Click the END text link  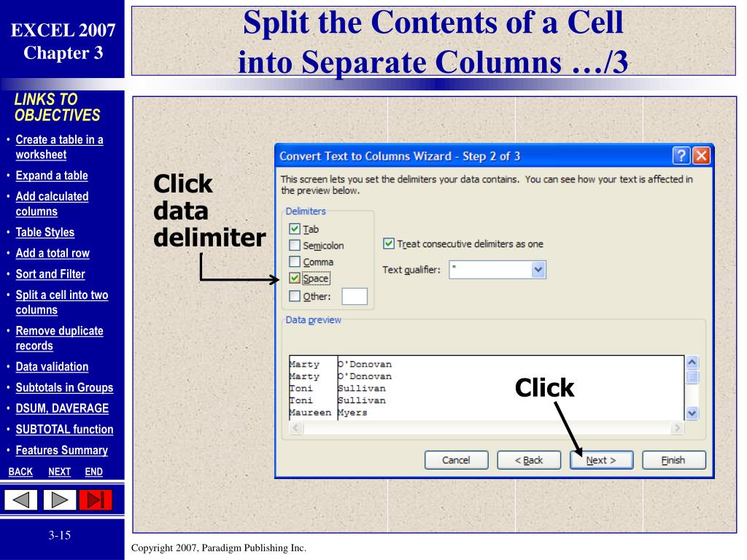(x=94, y=472)
